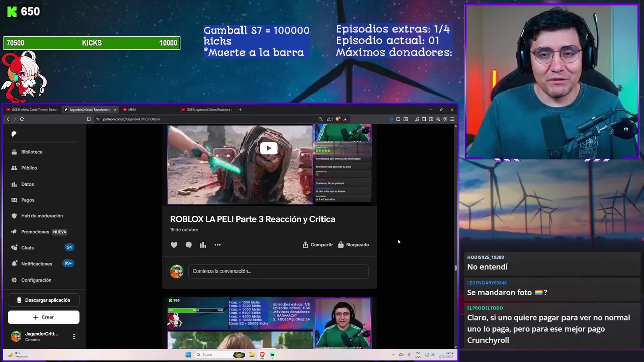
Task: Click the audio-playing speaker icon in toolbar
Action: coord(391,119)
